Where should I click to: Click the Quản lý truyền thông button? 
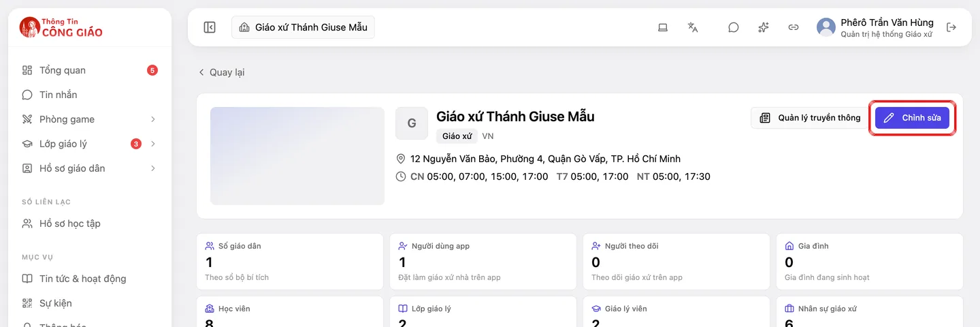click(810, 118)
